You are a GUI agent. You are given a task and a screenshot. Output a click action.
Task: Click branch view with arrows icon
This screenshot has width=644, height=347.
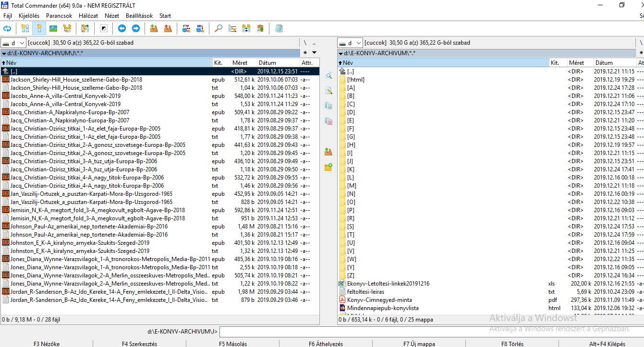(85, 28)
